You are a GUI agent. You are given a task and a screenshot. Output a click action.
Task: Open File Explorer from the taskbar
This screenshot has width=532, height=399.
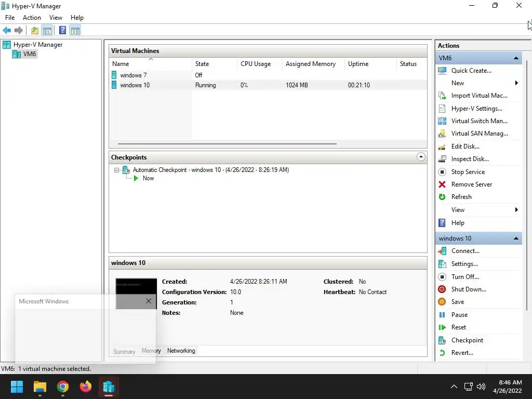point(39,387)
